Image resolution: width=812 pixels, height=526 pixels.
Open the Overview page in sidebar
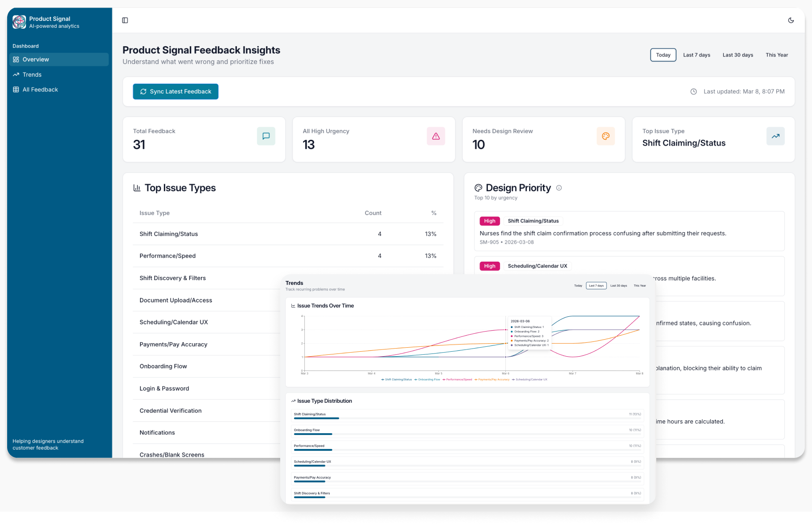pos(59,60)
